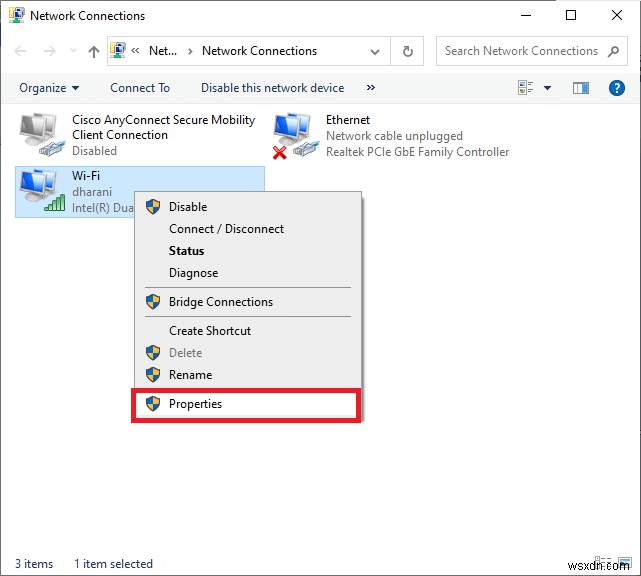Select the Cisco AnyConnect adapter icon
This screenshot has height=576, width=641.
coord(42,134)
